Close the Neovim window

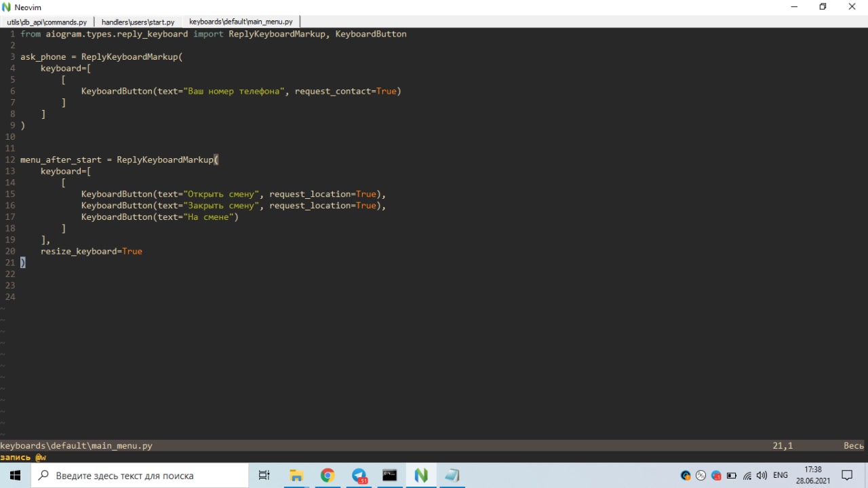click(852, 7)
